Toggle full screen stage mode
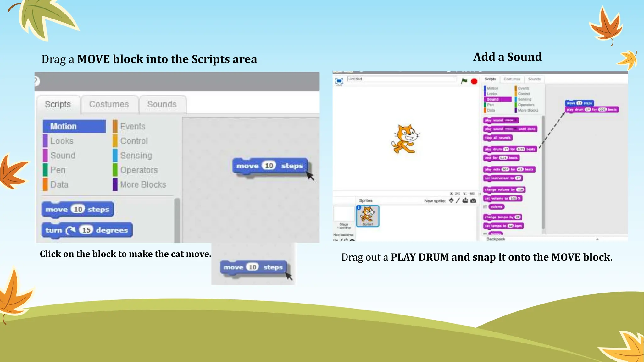This screenshot has height=362, width=644. tap(339, 81)
